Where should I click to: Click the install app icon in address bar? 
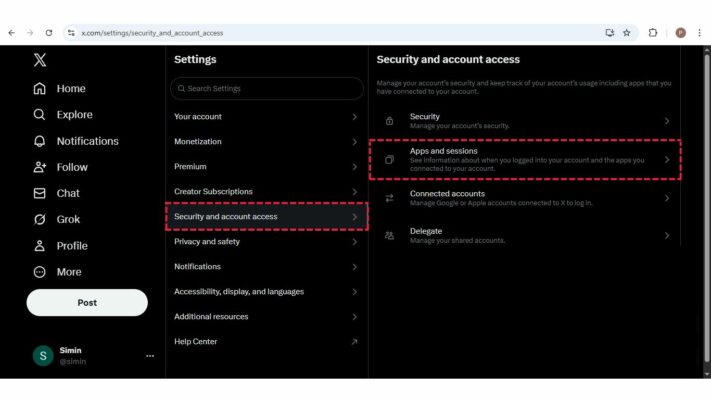point(609,33)
